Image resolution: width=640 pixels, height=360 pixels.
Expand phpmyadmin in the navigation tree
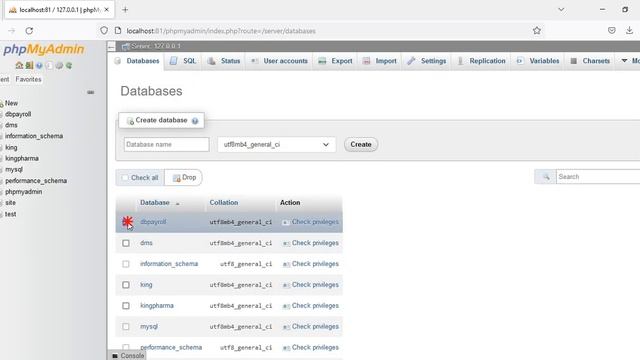(x=1, y=192)
